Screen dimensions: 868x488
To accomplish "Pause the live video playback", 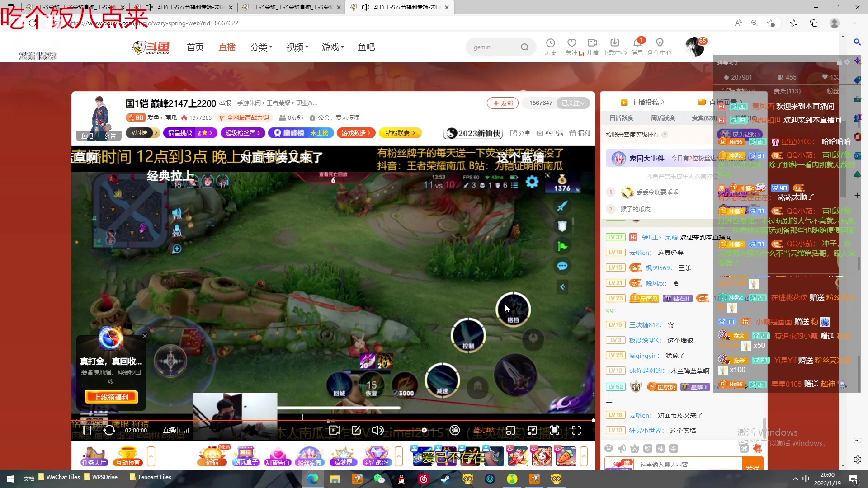I will click(87, 430).
